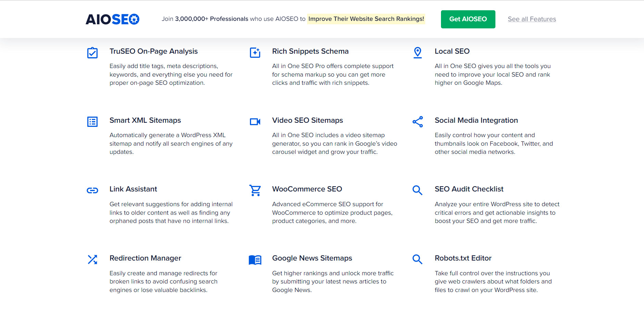Click the WooCommerce shopping cart icon
The image size is (644, 318).
click(x=255, y=190)
